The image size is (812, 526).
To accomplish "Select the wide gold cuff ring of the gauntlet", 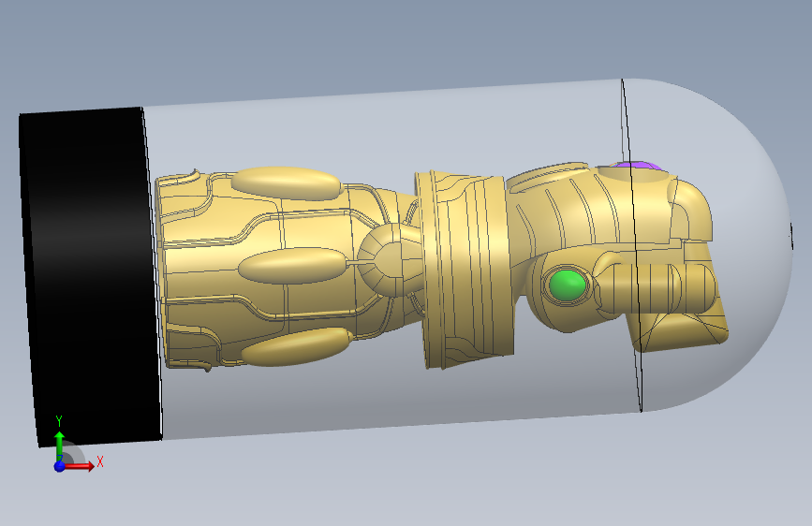I will (x=466, y=270).
